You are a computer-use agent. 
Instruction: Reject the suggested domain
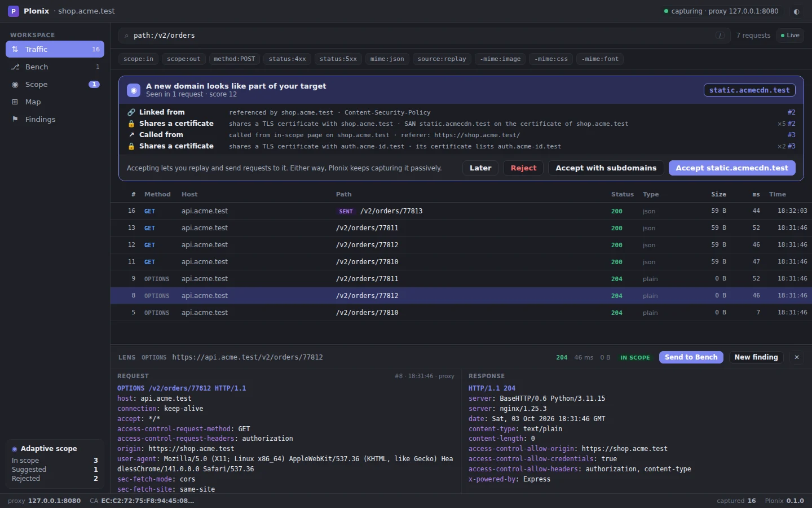[523, 168]
